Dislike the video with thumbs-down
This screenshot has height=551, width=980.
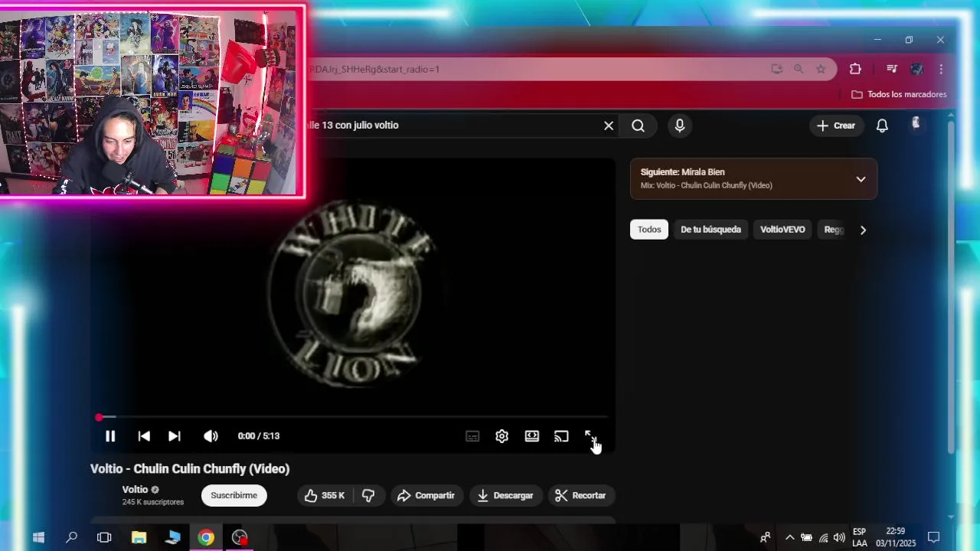click(368, 495)
